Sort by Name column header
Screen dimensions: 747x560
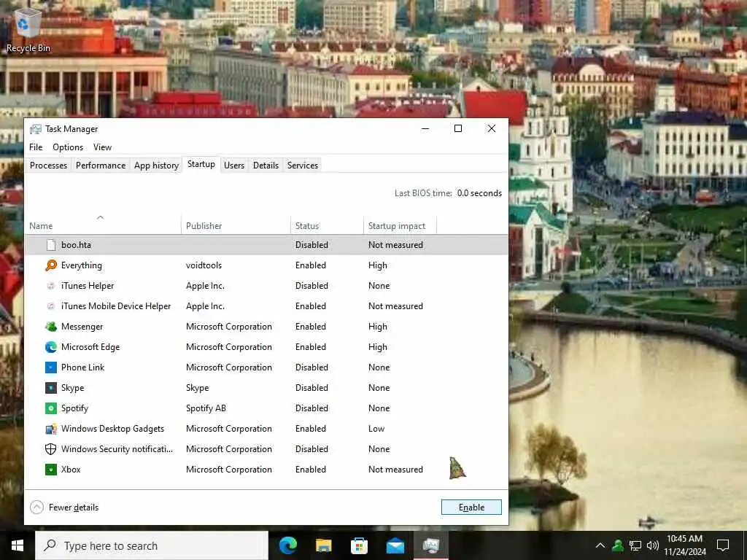tap(103, 226)
